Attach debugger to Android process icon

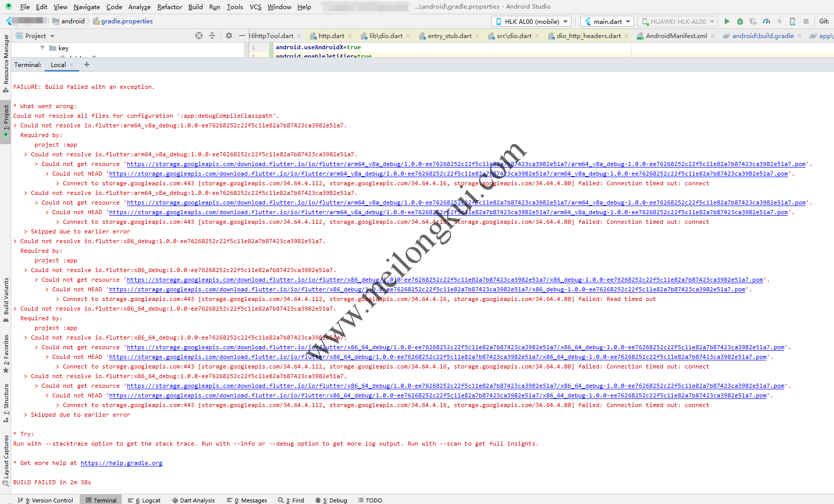792,21
